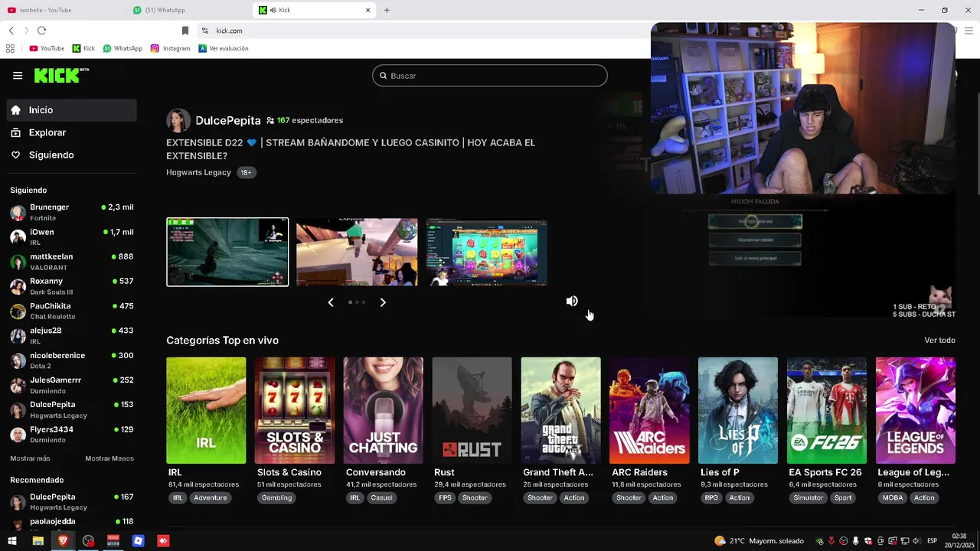Click the Simulator tag
The image size is (980, 551).
point(808,497)
